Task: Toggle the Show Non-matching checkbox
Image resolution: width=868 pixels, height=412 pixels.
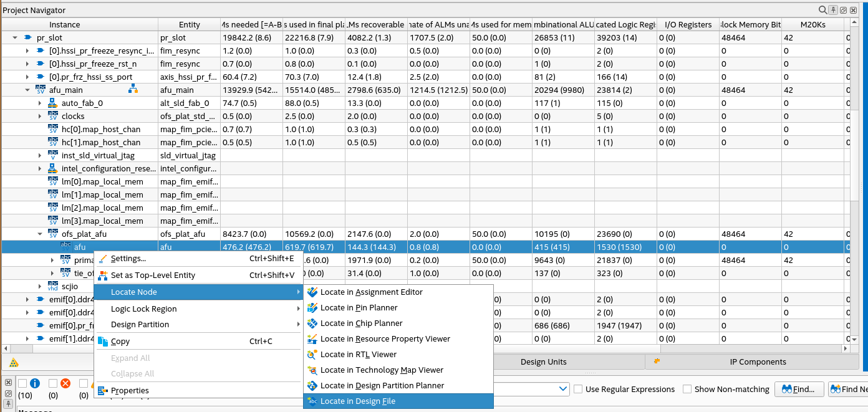Action: [687, 389]
